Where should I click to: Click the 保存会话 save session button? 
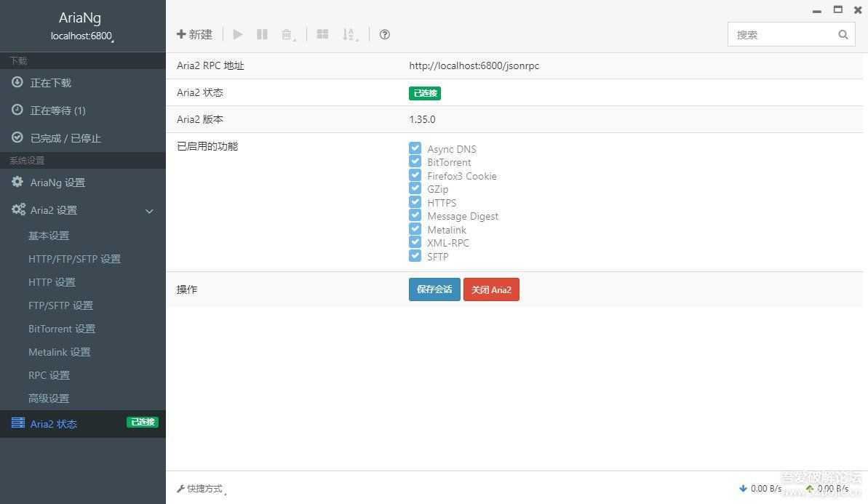tap(434, 289)
